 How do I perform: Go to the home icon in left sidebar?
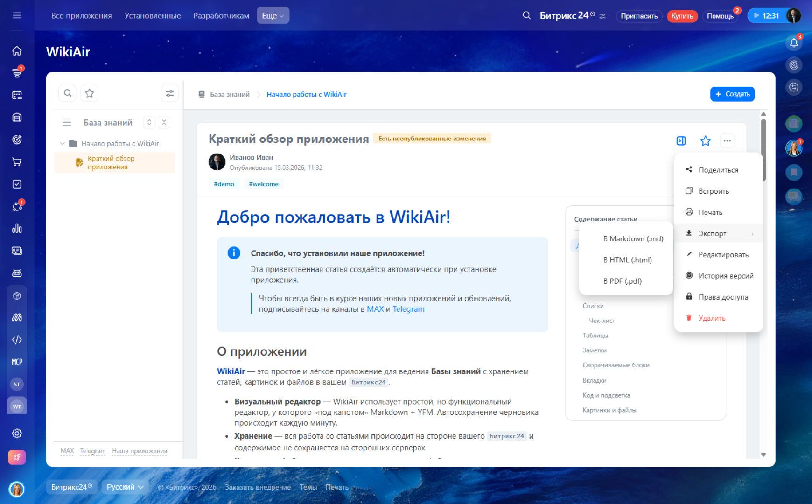pos(17,50)
